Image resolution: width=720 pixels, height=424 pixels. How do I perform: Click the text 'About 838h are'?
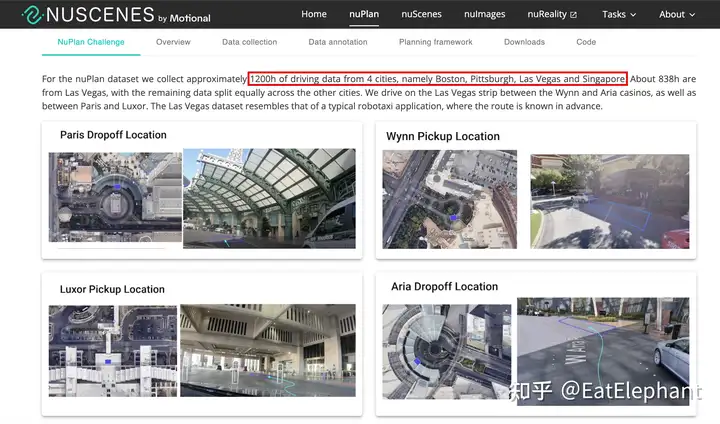coord(663,79)
